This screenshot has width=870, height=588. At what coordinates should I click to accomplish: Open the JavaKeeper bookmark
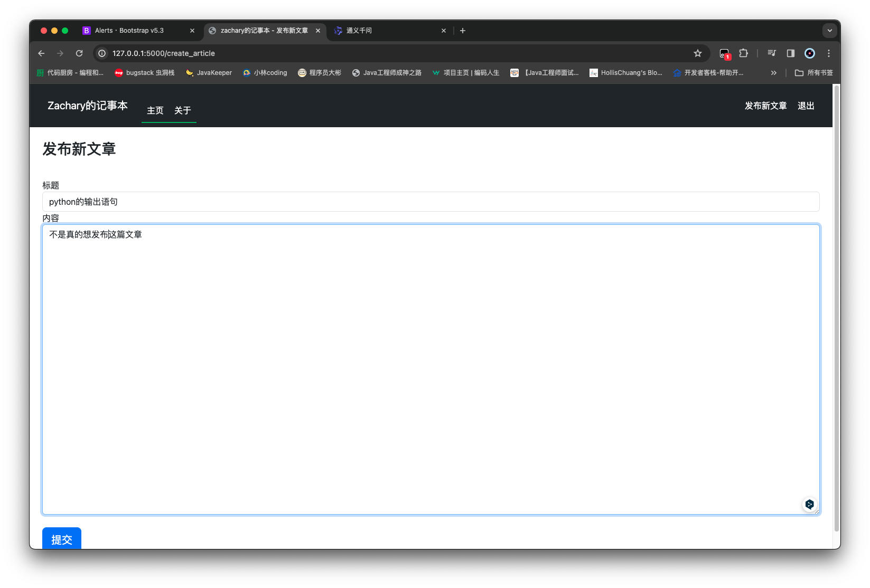coord(209,73)
